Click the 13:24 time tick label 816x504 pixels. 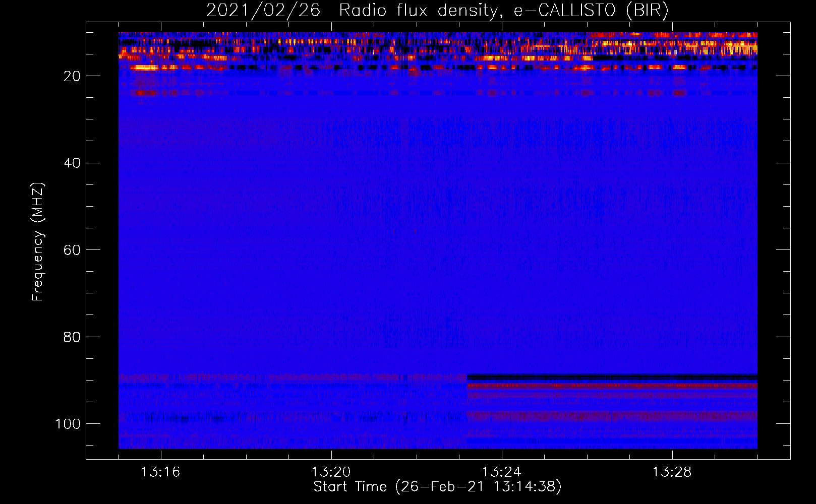[501, 472]
